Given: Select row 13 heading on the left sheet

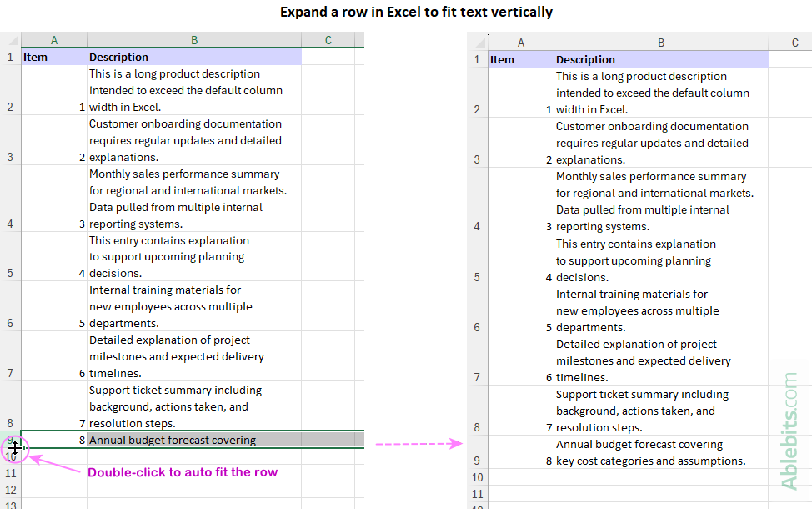Looking at the screenshot, I should click(9, 504).
